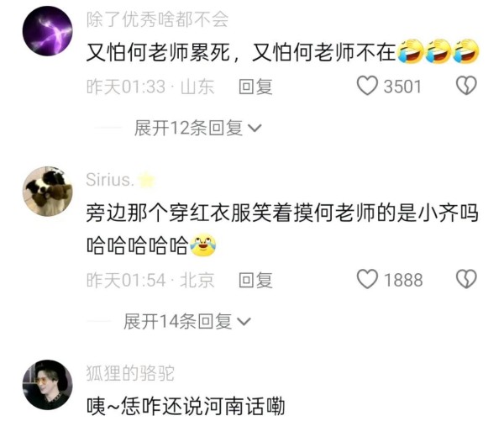Expand 14 replies under Sirius's comment
Viewport: 504px width, 421px height.
(x=187, y=321)
